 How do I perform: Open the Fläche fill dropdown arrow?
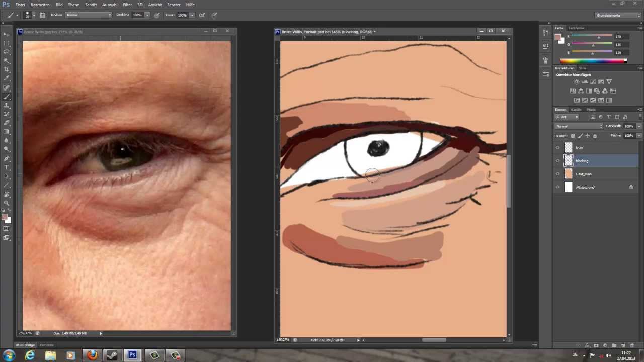(x=639, y=136)
